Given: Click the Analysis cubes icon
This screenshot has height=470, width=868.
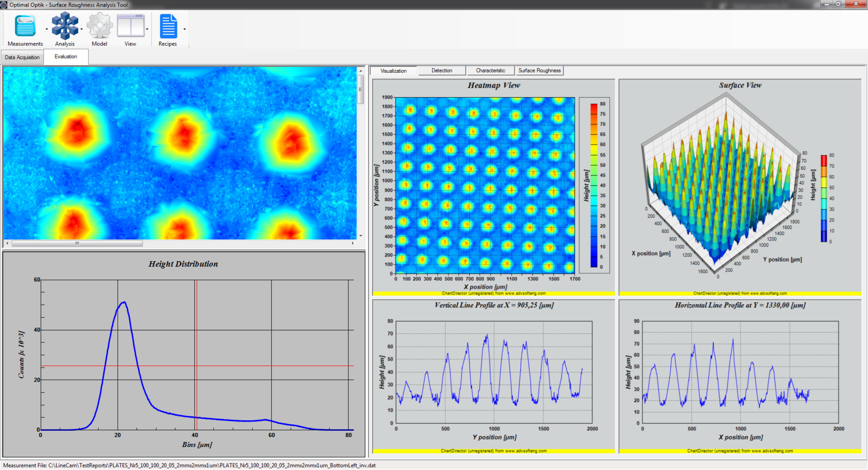Looking at the screenshot, I should point(65,26).
